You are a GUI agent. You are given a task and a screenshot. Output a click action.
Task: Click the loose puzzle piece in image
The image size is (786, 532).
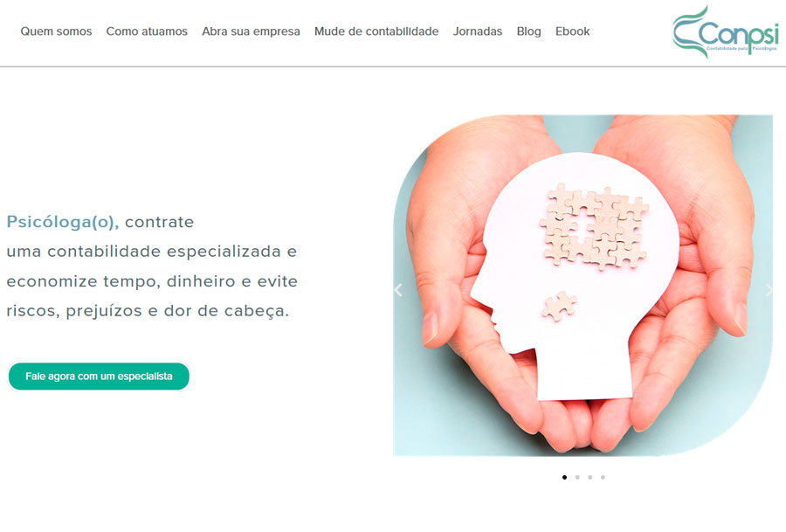click(x=560, y=306)
